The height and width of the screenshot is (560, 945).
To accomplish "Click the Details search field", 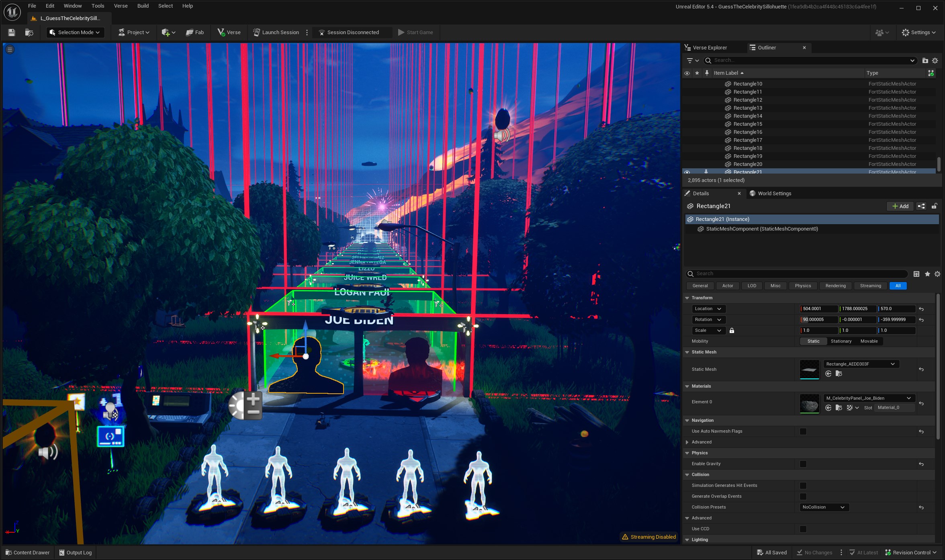I will point(797,274).
